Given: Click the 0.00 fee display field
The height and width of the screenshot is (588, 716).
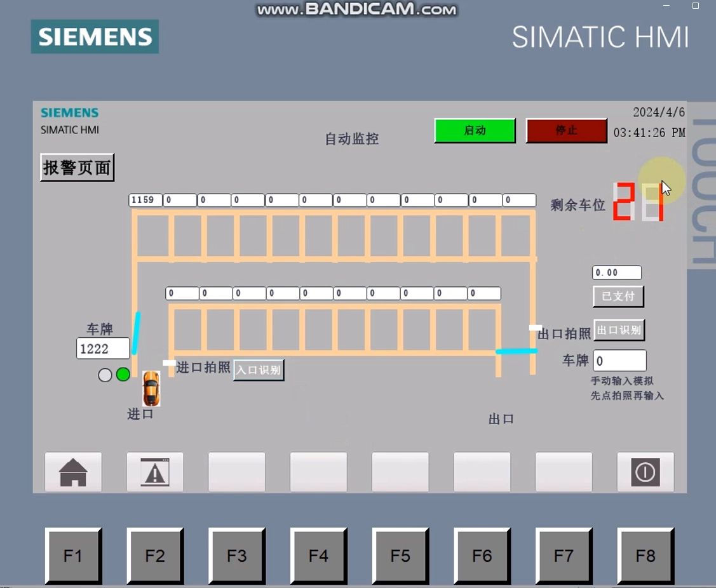Looking at the screenshot, I should point(616,272).
